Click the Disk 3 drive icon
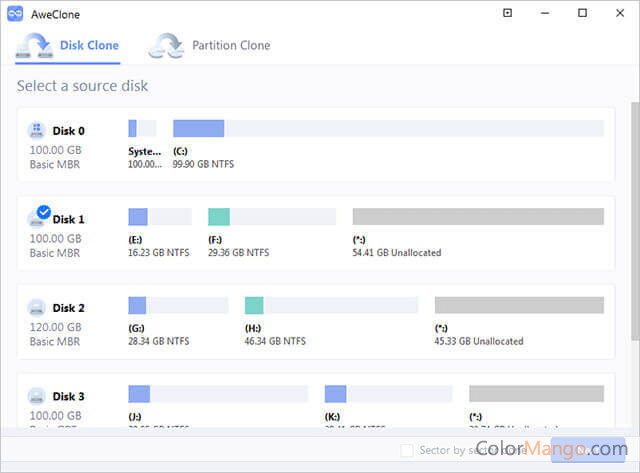 36,395
